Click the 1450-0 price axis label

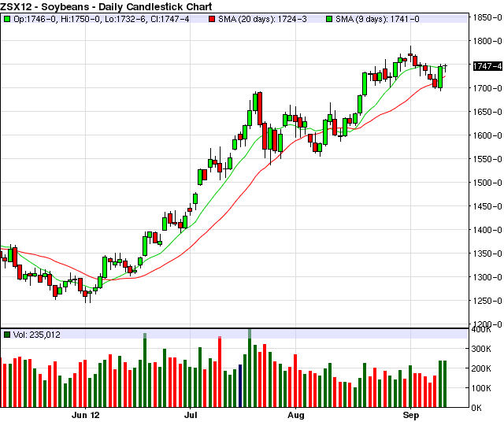click(x=487, y=206)
